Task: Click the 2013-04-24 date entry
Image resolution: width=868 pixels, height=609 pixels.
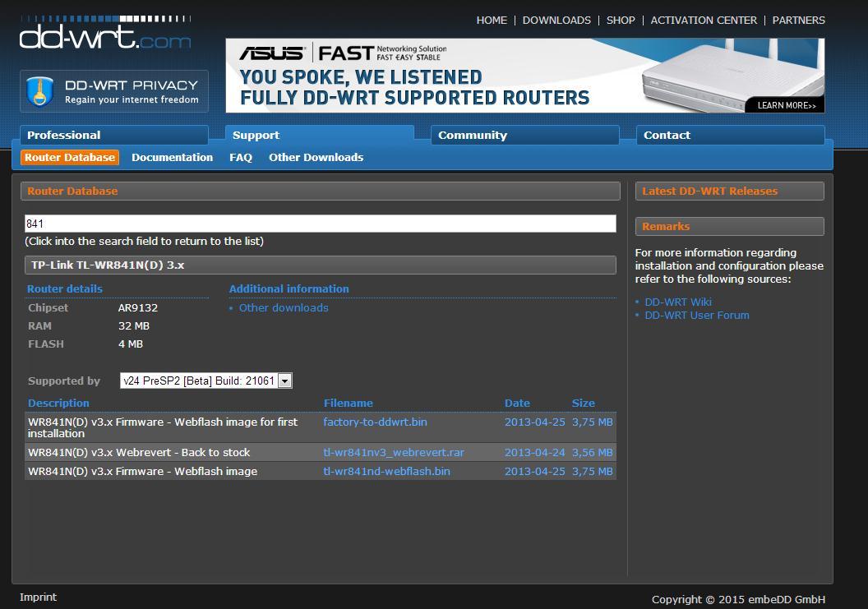Action: click(535, 452)
